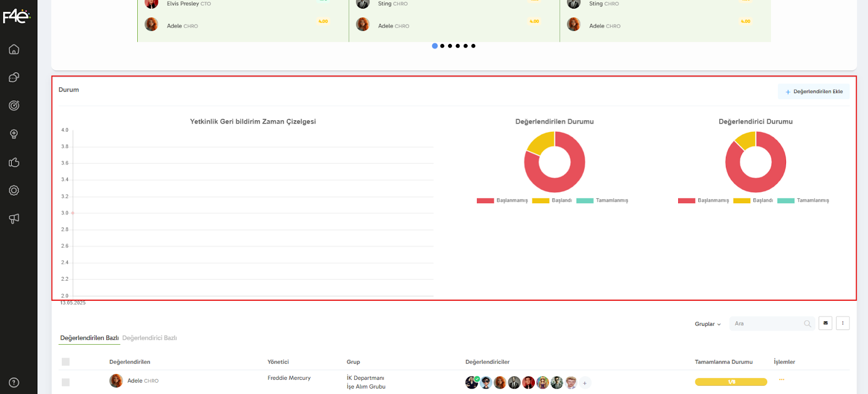Screen dimensions: 868x394
Task: Click the help question mark icon
Action: pos(14,383)
